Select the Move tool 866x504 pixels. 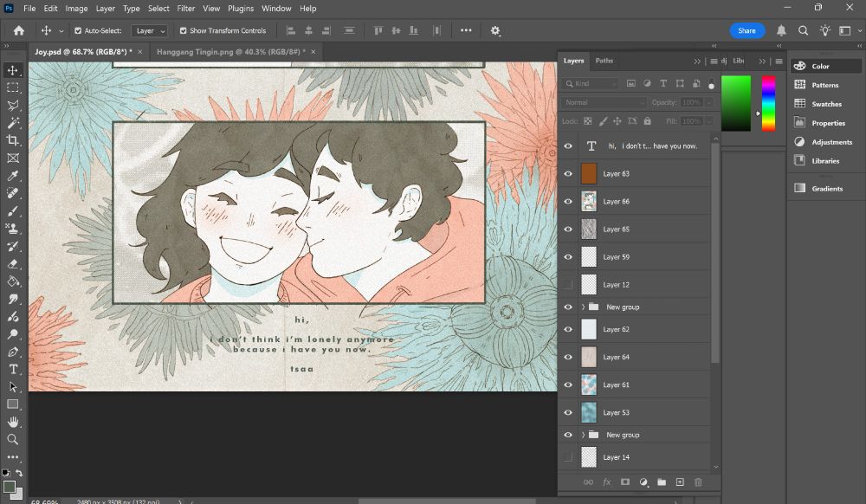[13, 70]
